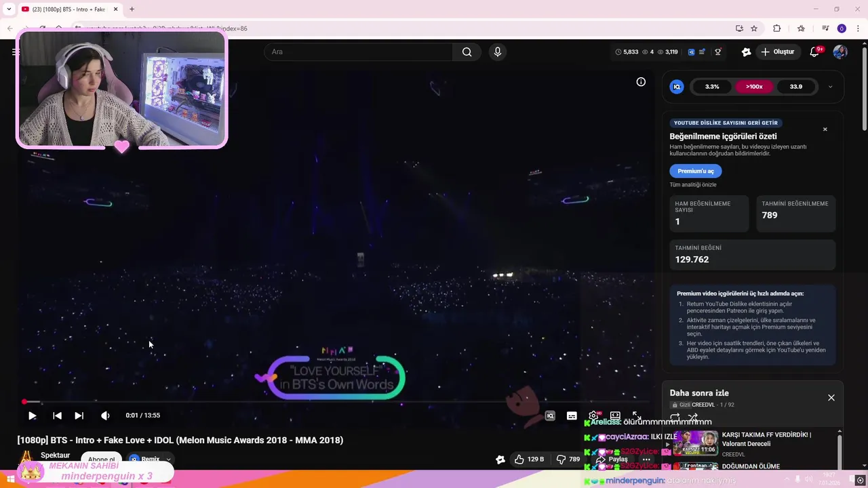Like the video (129 B)

(530, 460)
